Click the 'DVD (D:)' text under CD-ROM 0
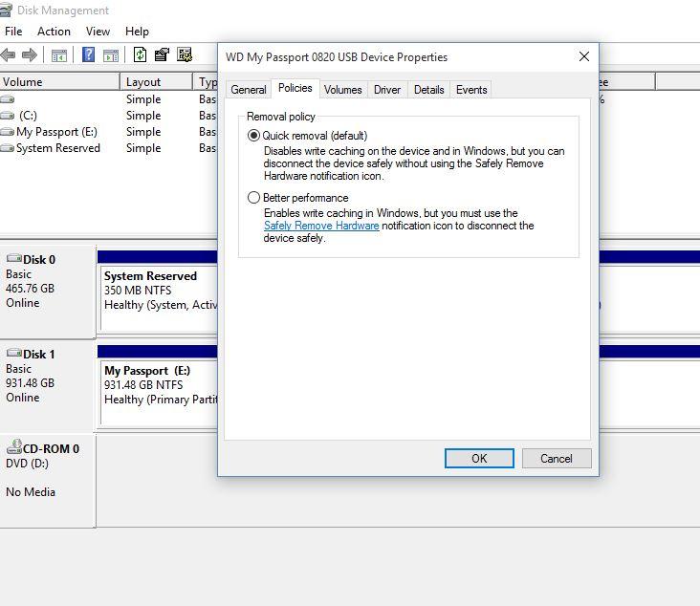The image size is (700, 606). 27,464
